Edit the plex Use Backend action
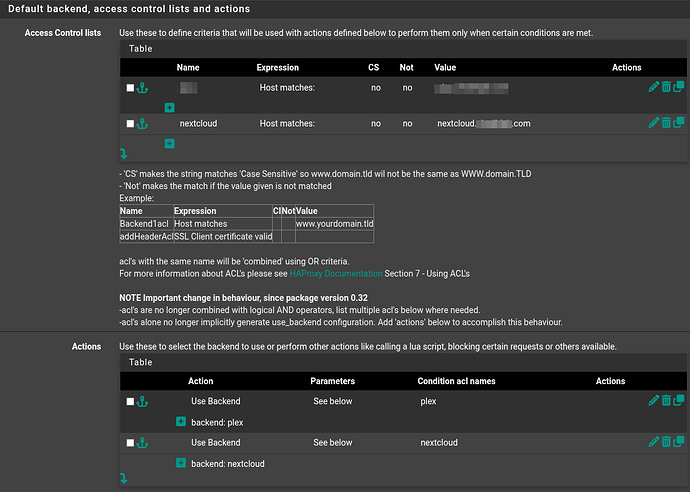This screenshot has height=492, width=690. [654, 401]
